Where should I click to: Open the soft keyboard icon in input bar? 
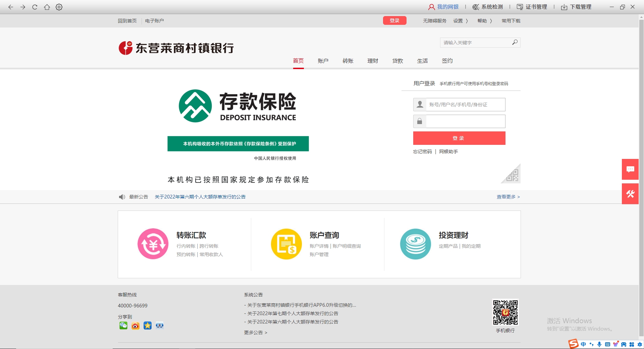click(x=607, y=344)
